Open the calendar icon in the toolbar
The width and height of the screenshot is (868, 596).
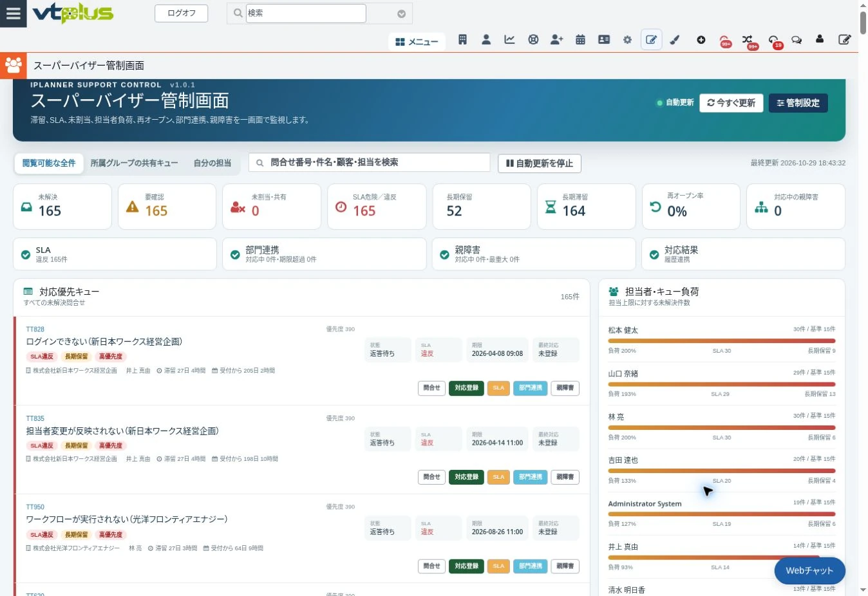(580, 40)
